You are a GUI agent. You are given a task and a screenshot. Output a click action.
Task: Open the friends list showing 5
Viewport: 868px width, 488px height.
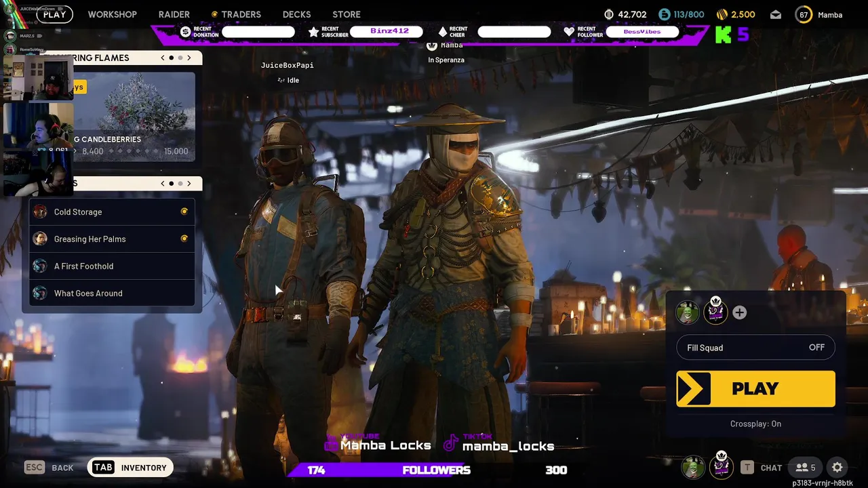coord(806,468)
